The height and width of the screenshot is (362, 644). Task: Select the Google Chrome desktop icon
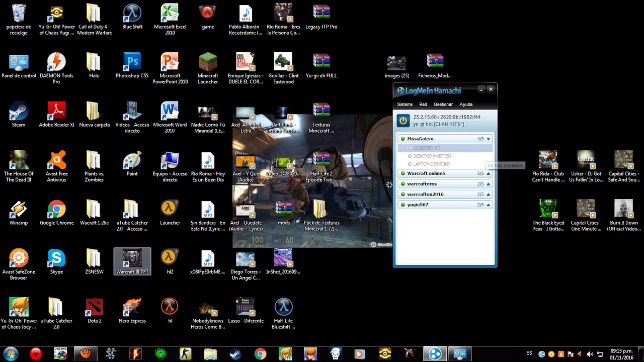[x=56, y=213]
